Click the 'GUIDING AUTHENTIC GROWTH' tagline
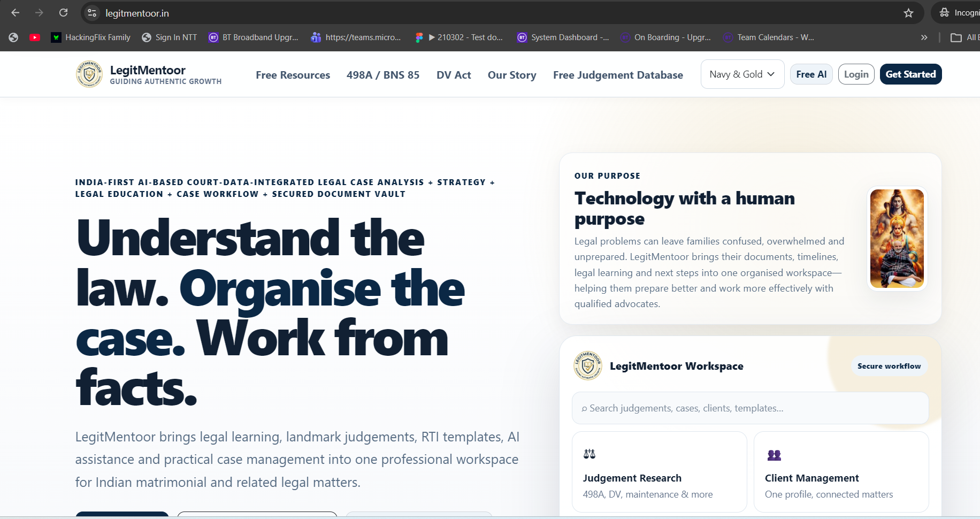 (x=166, y=82)
